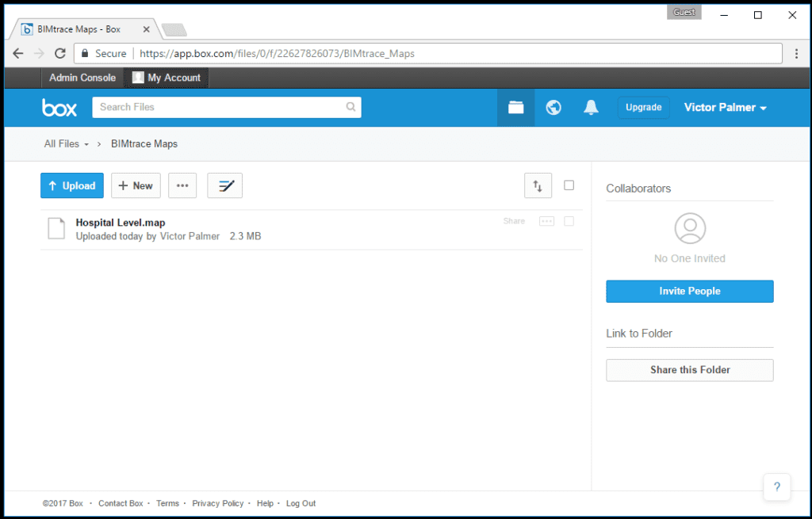This screenshot has width=812, height=519.
Task: Expand the All Files dropdown
Action: [67, 144]
